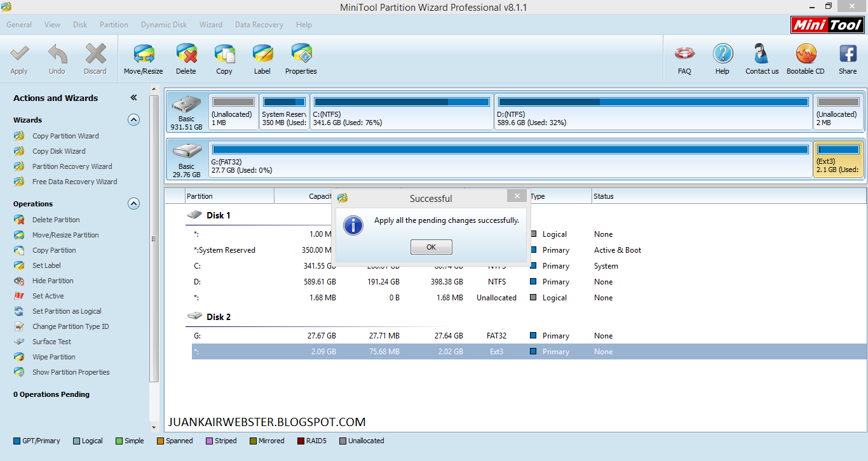Screen dimensions: 868x461
Task: Collapse the Operations section chevron
Action: [x=133, y=203]
